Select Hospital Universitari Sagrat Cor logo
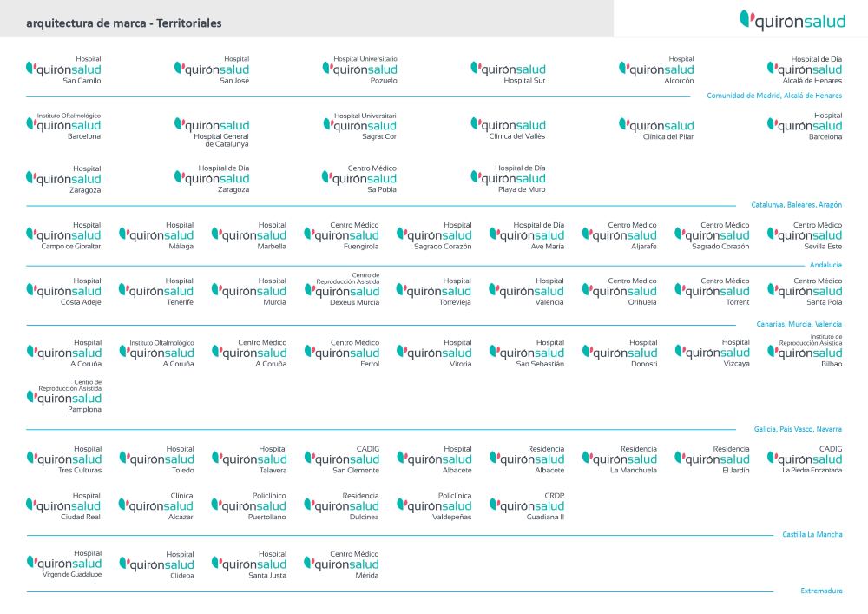 pyautogui.click(x=360, y=126)
